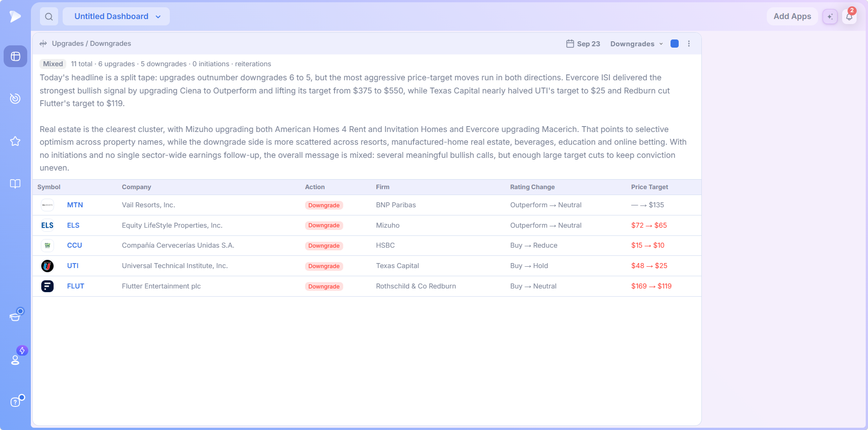Sort by the Price Target column header
The image size is (868, 430).
[649, 187]
